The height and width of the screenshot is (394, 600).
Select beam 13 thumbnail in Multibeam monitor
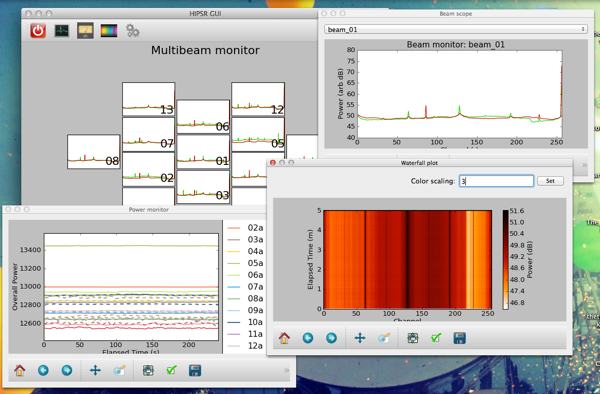click(x=148, y=99)
